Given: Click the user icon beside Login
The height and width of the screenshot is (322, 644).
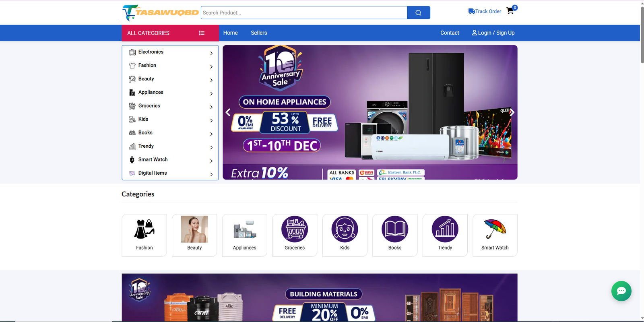Looking at the screenshot, I should 474,33.
